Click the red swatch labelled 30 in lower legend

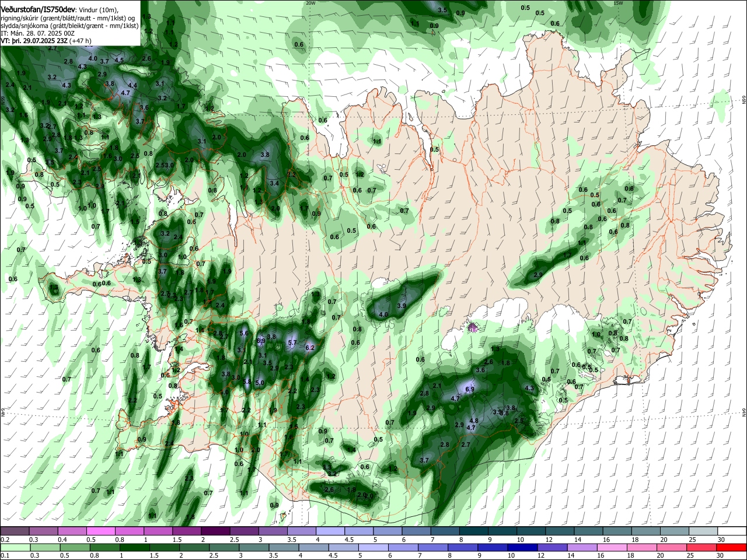(731, 548)
